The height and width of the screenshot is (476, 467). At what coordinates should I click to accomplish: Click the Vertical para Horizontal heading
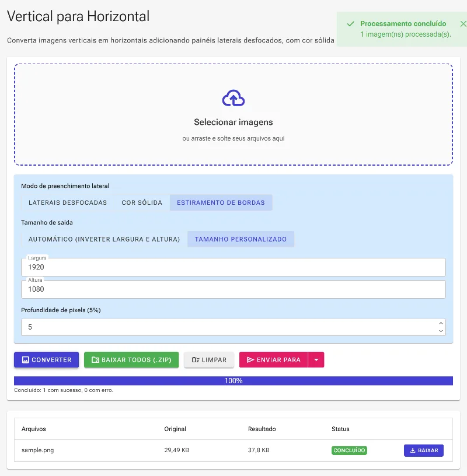pyautogui.click(x=78, y=16)
